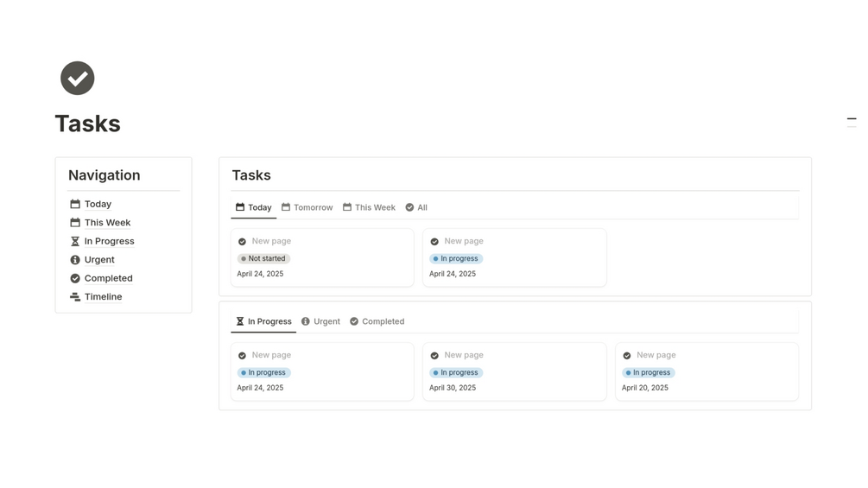
Task: Click calendar icon beside This Week in Navigation
Action: (75, 223)
